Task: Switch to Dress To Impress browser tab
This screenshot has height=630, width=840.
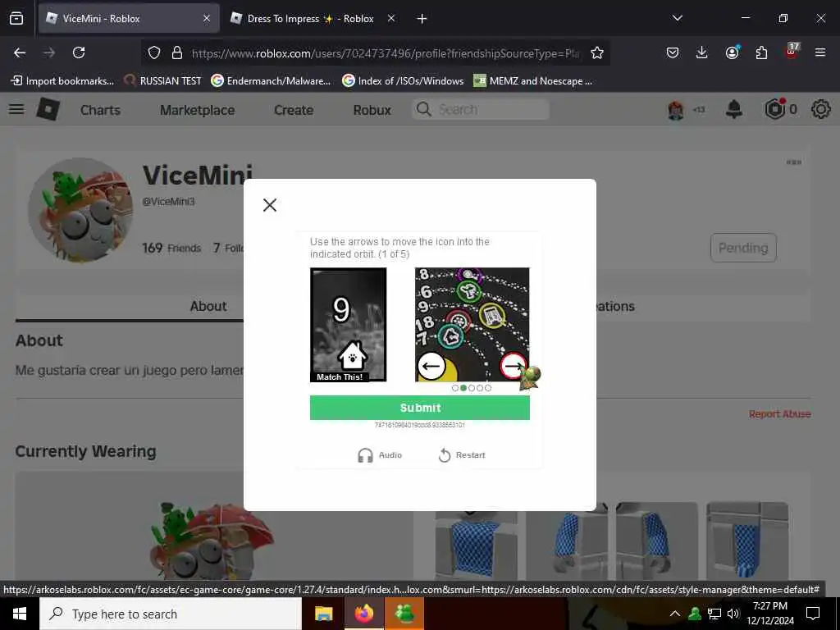Action: (310, 18)
